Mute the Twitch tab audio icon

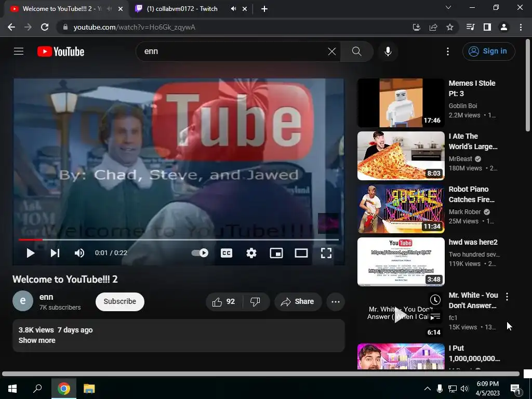(233, 9)
